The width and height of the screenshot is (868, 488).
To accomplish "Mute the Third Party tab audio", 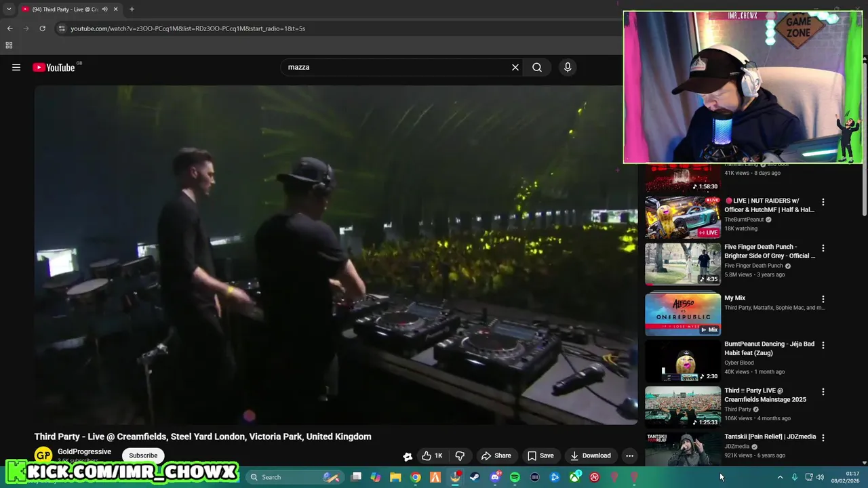I will 104,9.
